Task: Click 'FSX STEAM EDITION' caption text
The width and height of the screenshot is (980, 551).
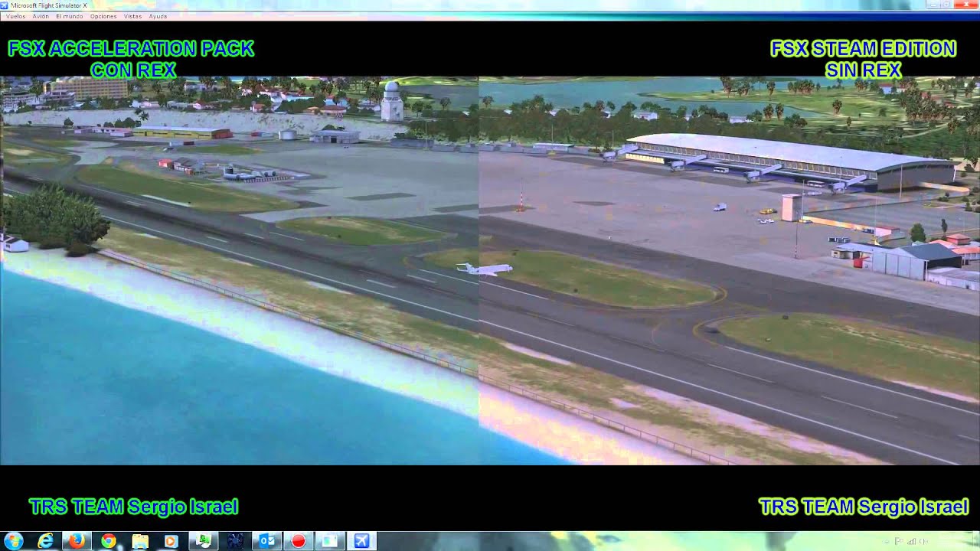Action: [863, 49]
